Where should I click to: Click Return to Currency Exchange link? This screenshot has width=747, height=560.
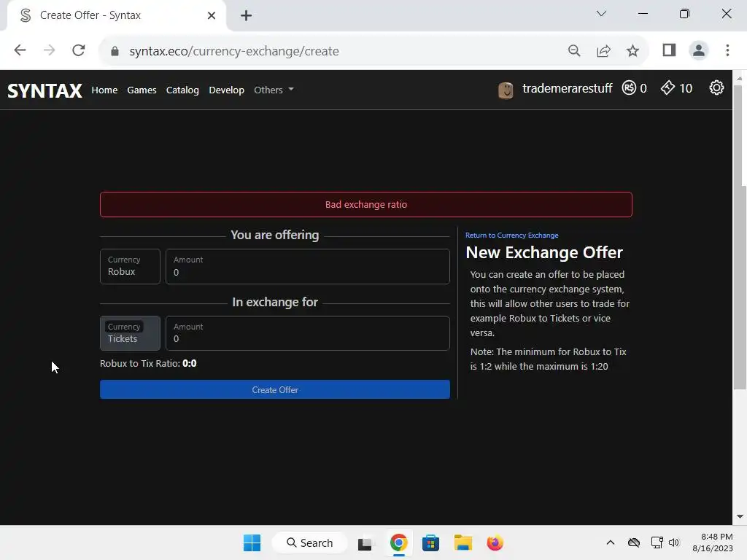[511, 236]
